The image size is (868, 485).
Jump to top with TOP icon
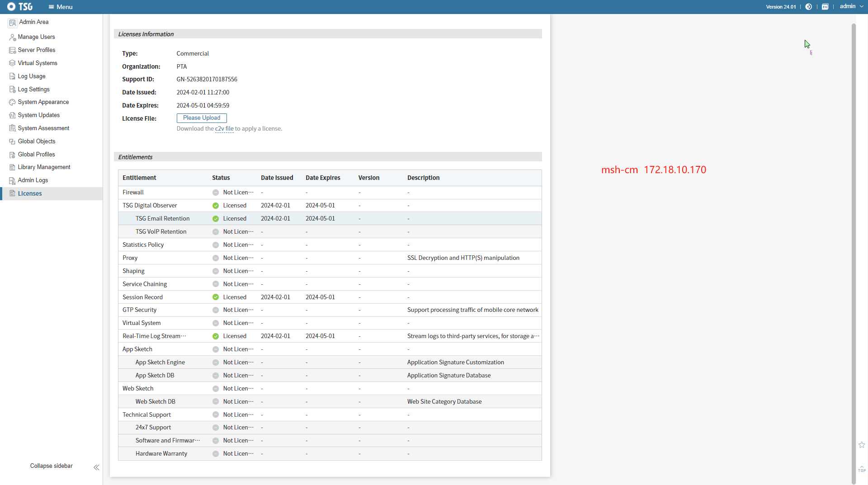[x=862, y=469]
